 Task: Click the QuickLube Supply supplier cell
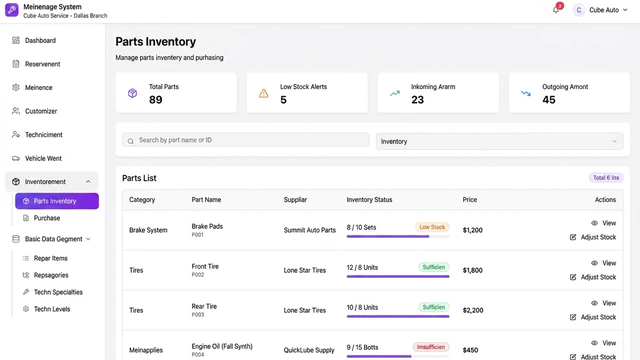pos(309,350)
